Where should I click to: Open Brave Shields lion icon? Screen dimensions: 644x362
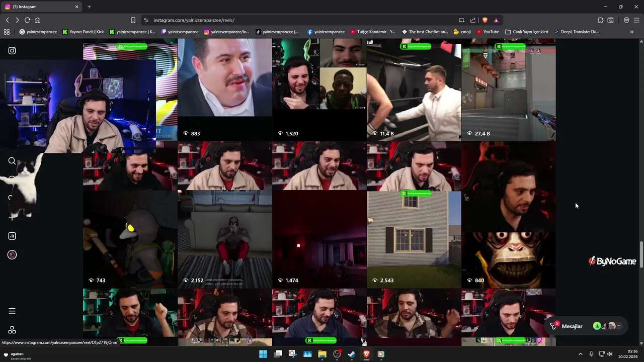coord(485,20)
